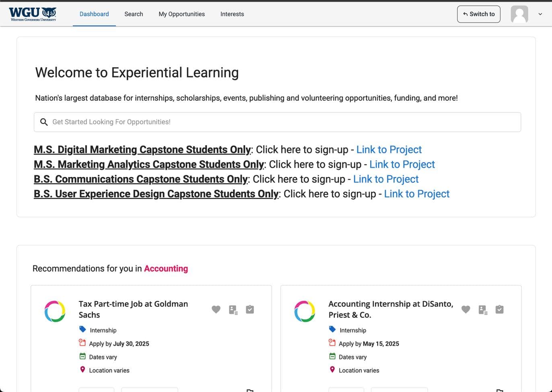Screen dimensions: 552x392
Task: Click Apply by July 30, 2025 text
Action: pos(119,344)
